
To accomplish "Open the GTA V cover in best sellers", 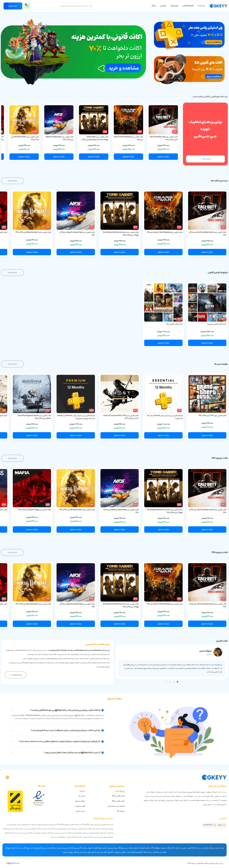I will (207, 394).
